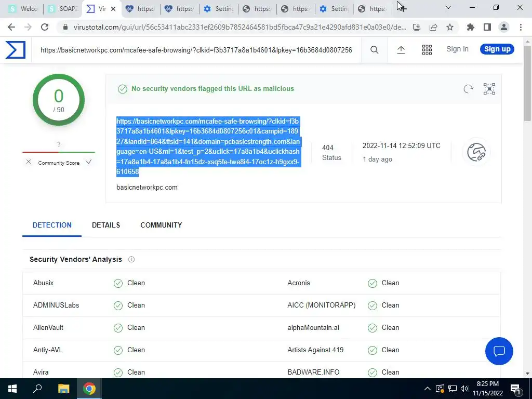Click the Artists Against 419 vendor name
Screen dimensions: 532x399
pyautogui.click(x=315, y=350)
